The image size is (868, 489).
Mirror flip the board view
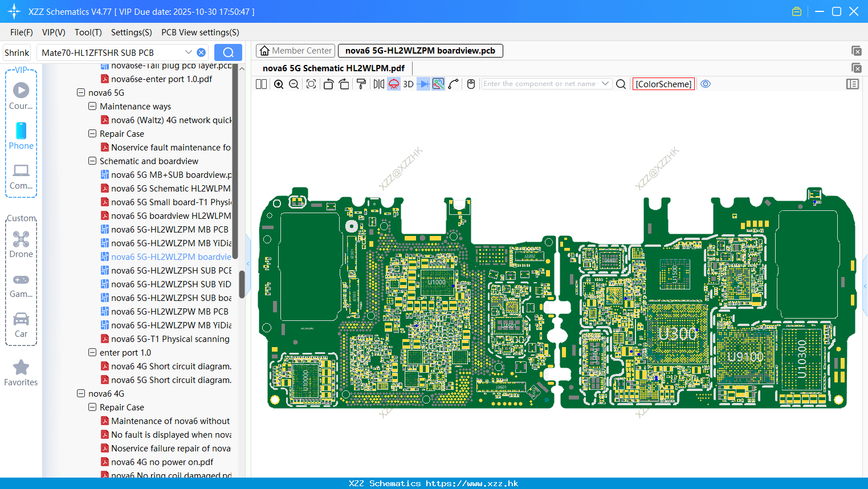[379, 84]
